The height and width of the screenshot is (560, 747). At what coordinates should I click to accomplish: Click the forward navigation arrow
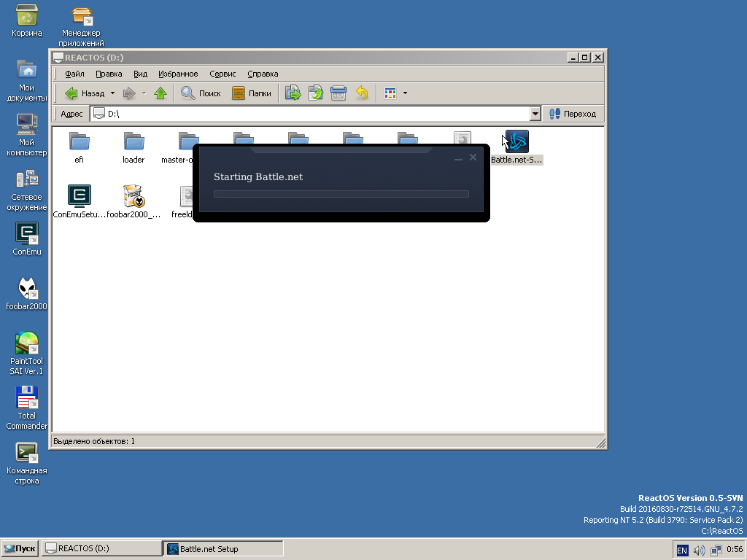coord(129,93)
